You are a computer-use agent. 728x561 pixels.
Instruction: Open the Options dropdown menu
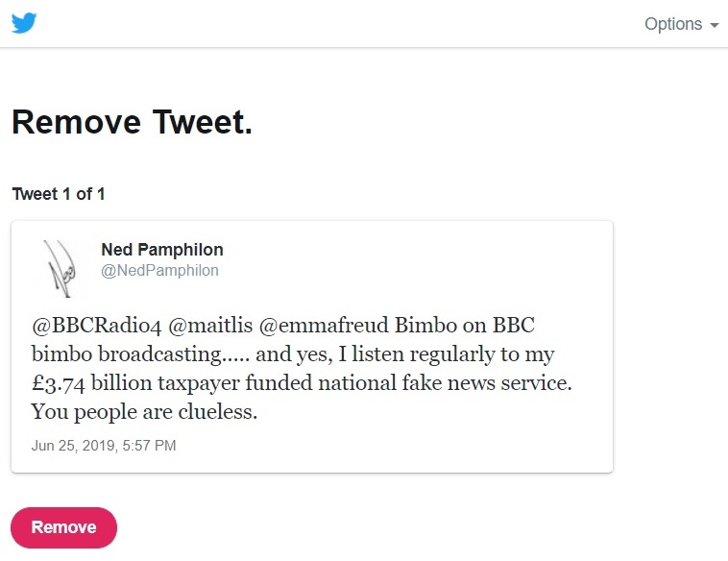[x=681, y=24]
